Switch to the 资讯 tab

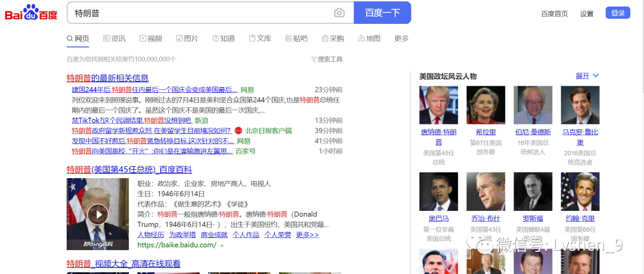pos(114,39)
